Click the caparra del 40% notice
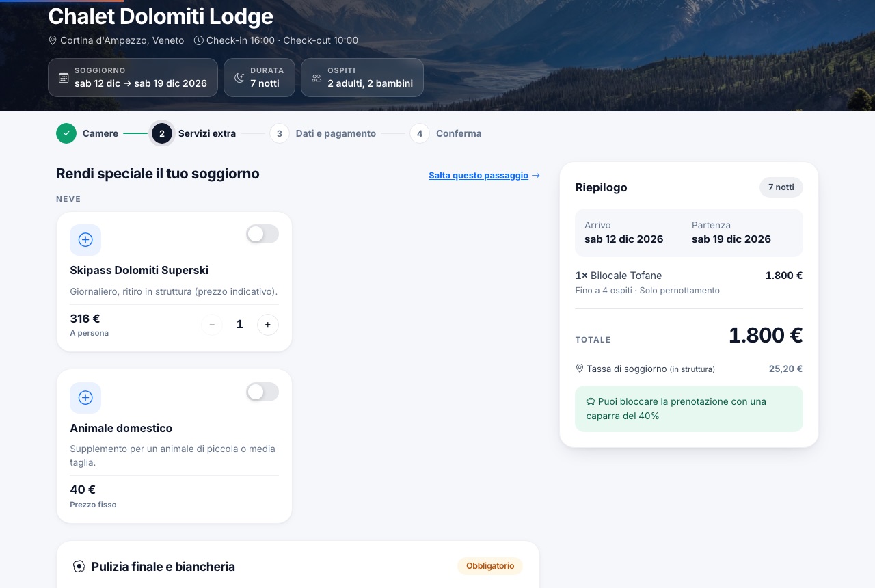This screenshot has width=875, height=588. click(x=689, y=409)
